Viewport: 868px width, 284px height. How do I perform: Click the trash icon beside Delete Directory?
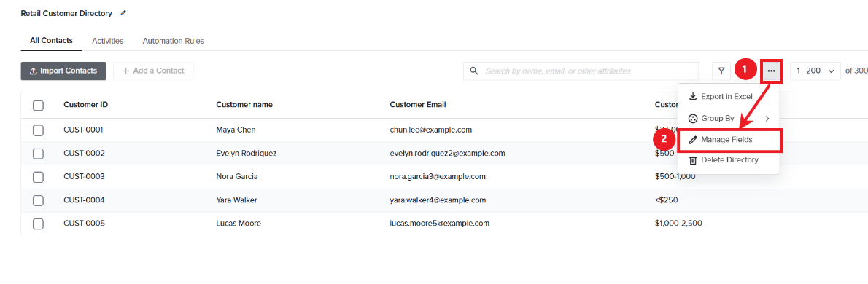click(692, 160)
